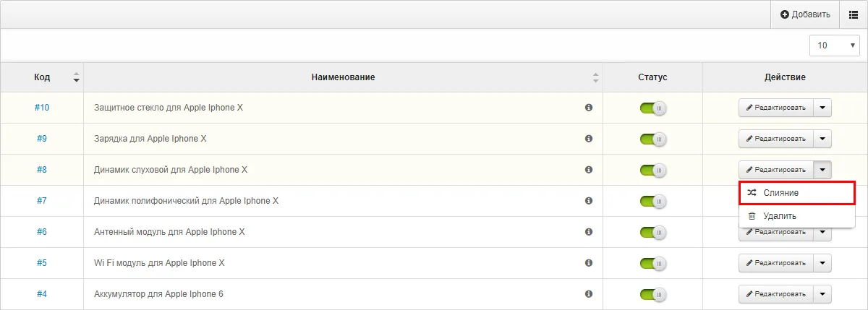Open the #6 code link

point(42,232)
